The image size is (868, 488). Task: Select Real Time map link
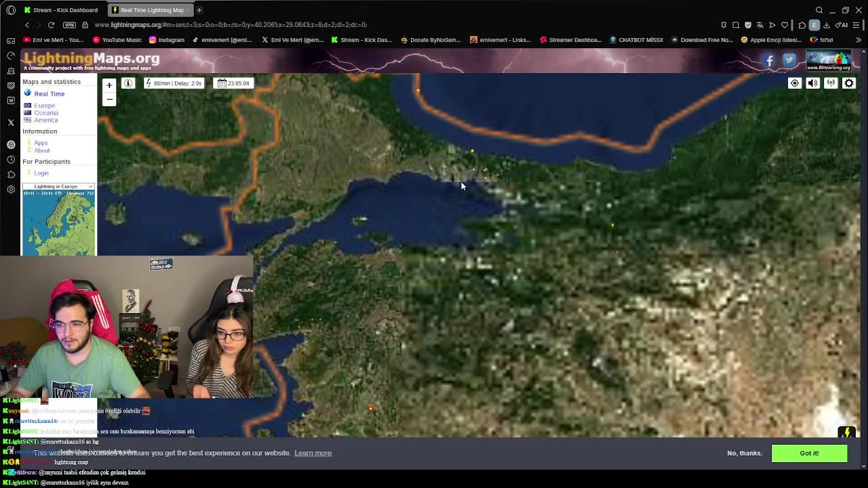pos(49,94)
